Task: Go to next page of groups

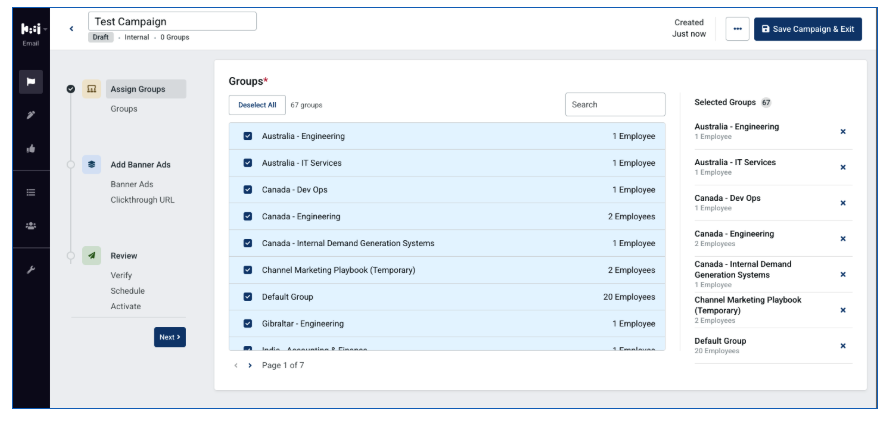Action: 250,365
